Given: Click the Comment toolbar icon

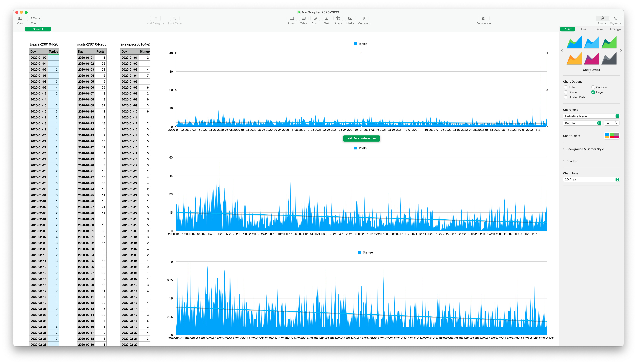Looking at the screenshot, I should coord(364,18).
